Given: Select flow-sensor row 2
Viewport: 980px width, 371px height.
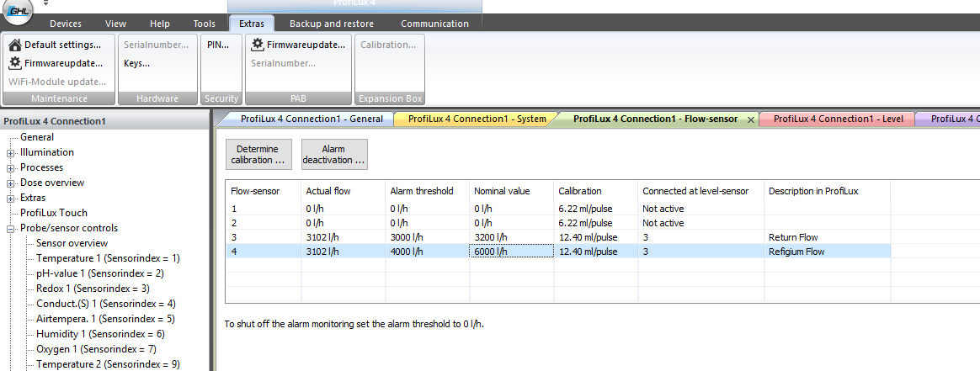Looking at the screenshot, I should (558, 223).
